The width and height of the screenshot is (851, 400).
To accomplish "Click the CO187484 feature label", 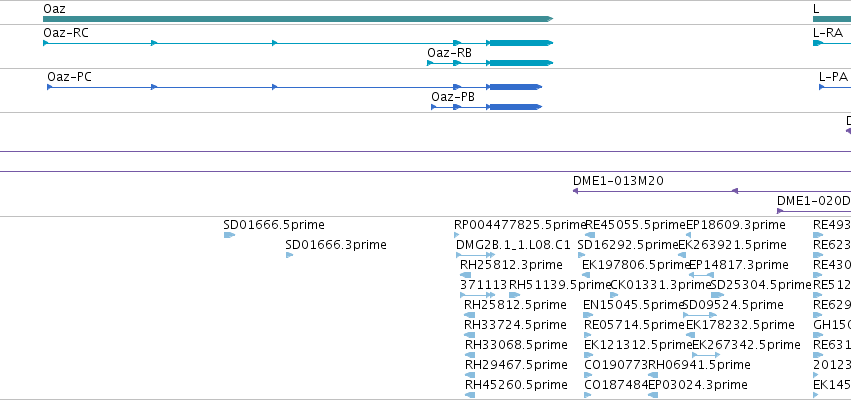I will (617, 385).
